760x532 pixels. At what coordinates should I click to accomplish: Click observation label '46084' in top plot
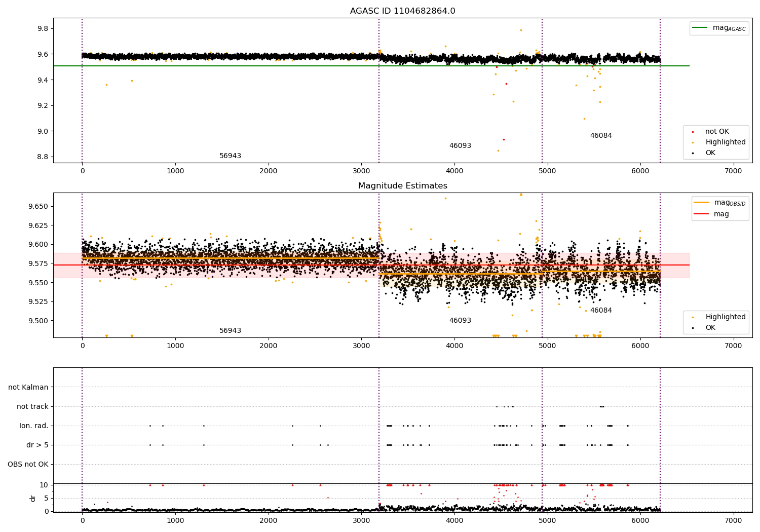tap(601, 136)
